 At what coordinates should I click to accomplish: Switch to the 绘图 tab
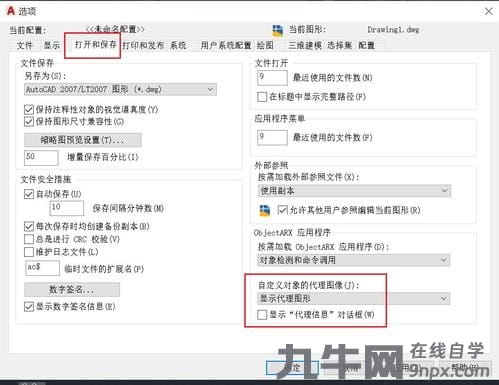(265, 45)
